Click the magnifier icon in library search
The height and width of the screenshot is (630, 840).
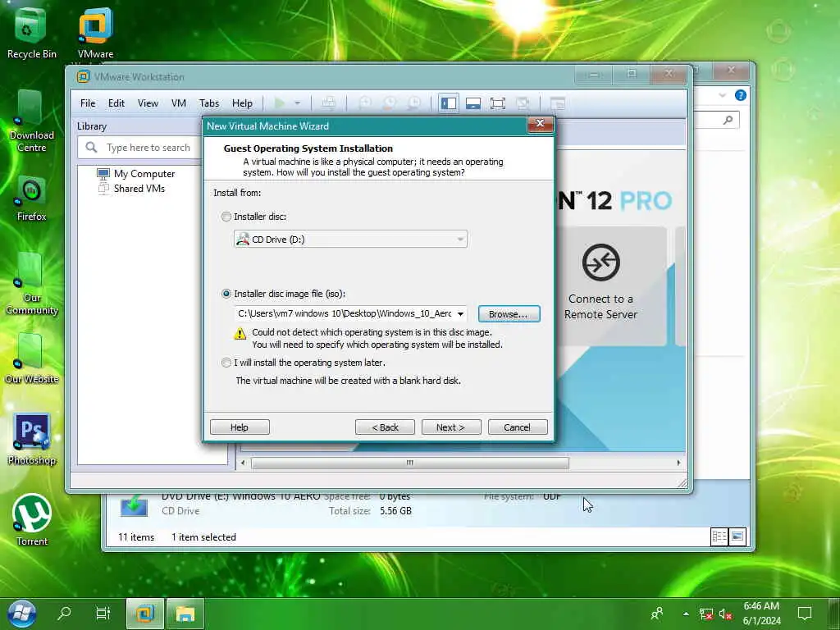point(92,148)
